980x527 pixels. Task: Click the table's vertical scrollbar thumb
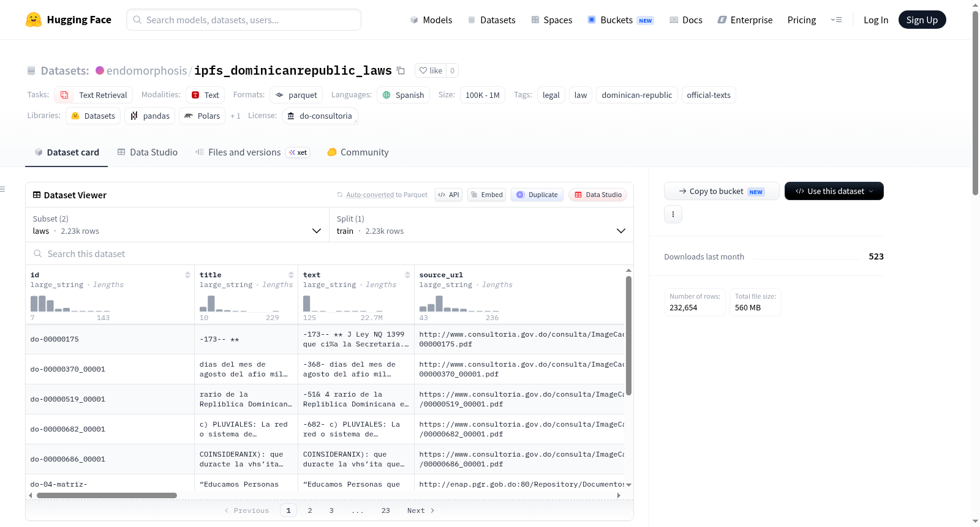pyautogui.click(x=628, y=335)
